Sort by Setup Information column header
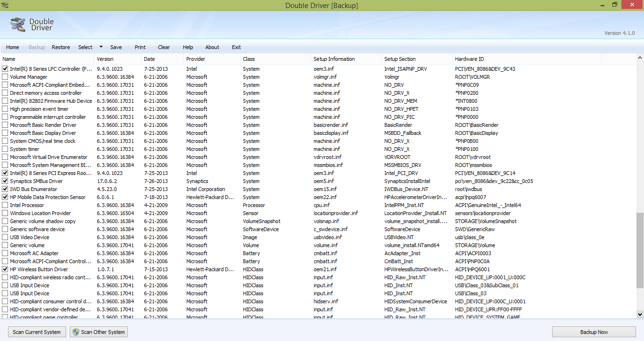Screen dimensions: 644x341 point(347,59)
